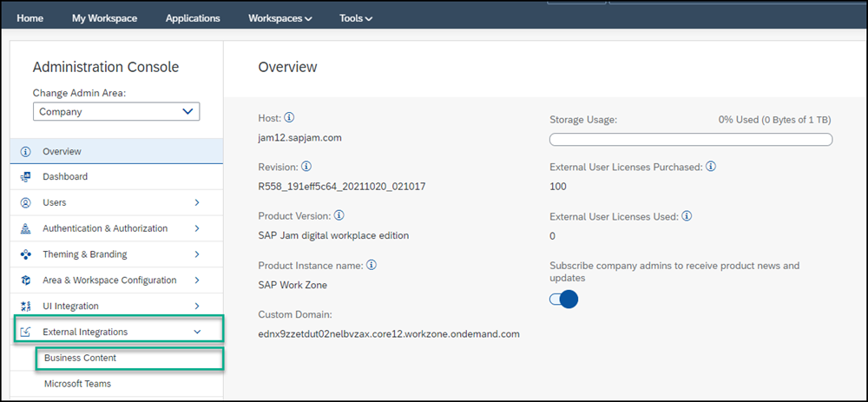
Task: Click the Users person icon
Action: (x=25, y=202)
